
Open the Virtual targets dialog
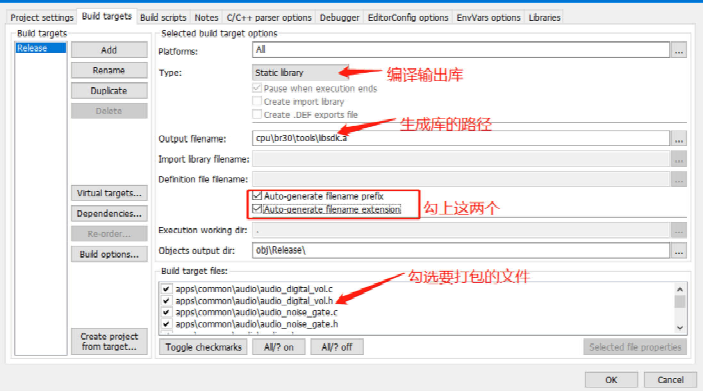[109, 193]
